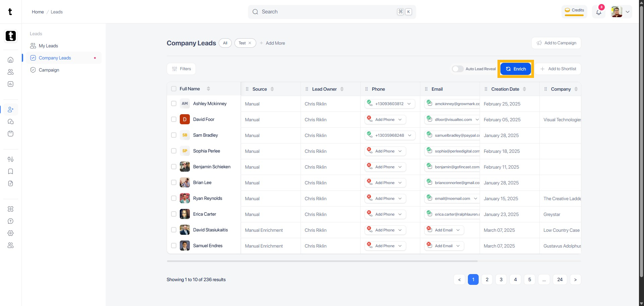Sort the Creation Date column
Image resolution: width=644 pixels, height=306 pixels.
click(x=524, y=89)
